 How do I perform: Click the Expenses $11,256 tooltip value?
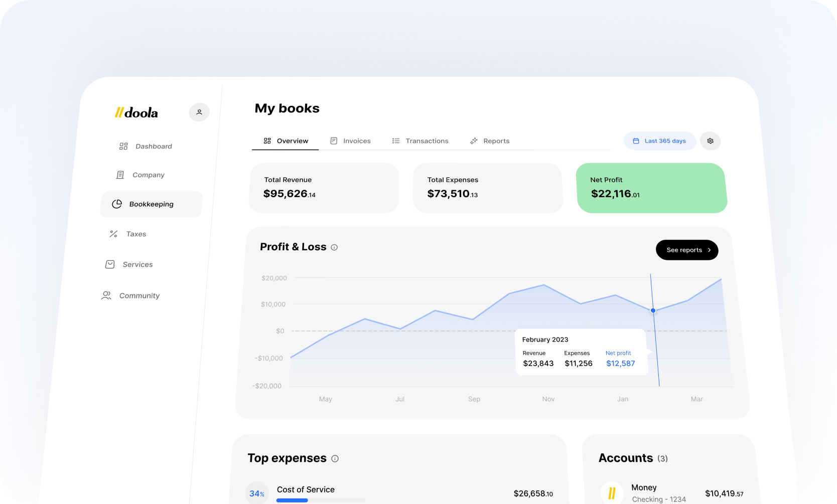point(579,364)
